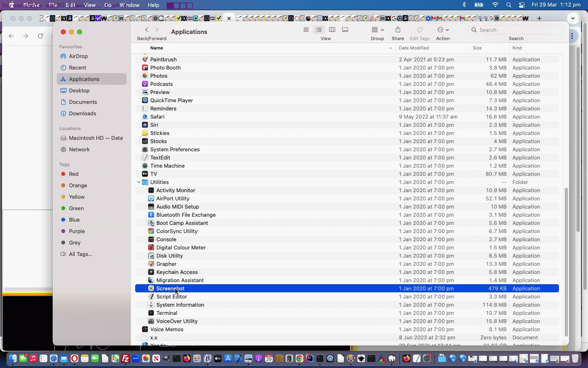Image resolution: width=588 pixels, height=368 pixels.
Task: Select the Bluetooth File Exchange icon
Action: [x=151, y=215]
